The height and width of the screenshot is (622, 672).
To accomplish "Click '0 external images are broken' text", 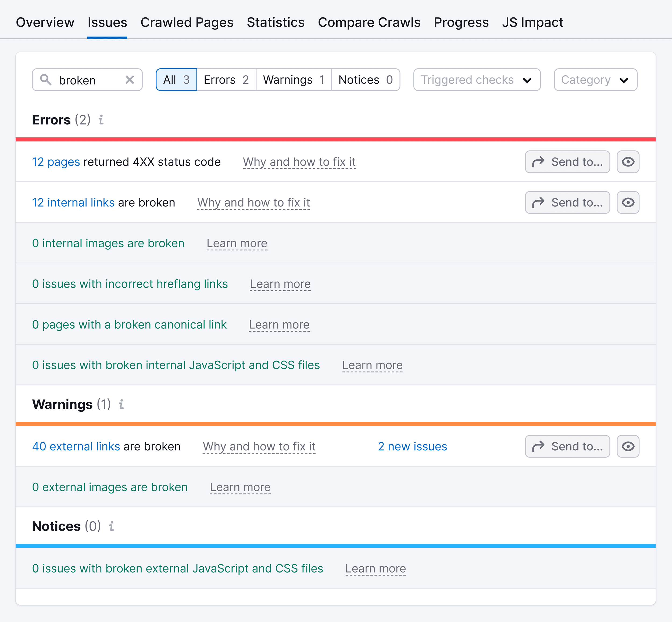I will (x=110, y=487).
